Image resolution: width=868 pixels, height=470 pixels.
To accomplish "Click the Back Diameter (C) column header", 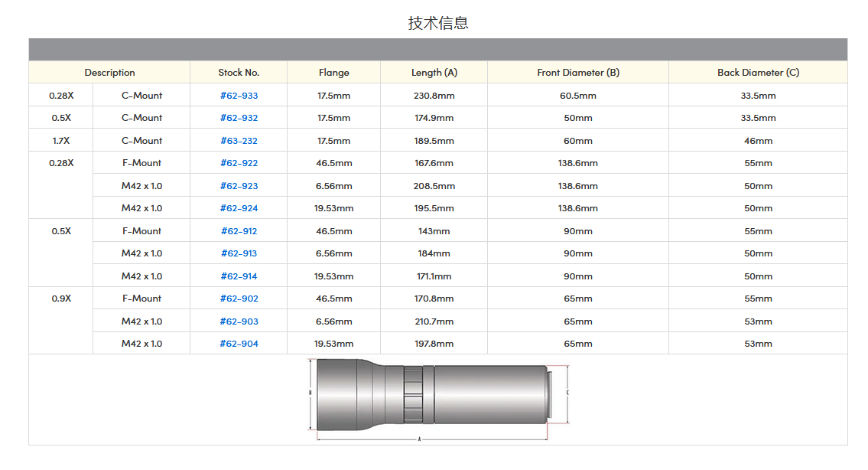I will 758,73.
